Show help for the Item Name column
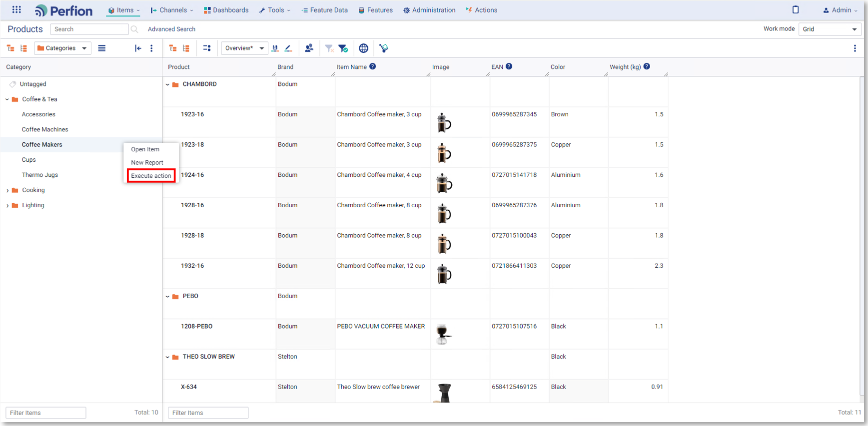This screenshot has height=426, width=868. [x=373, y=66]
